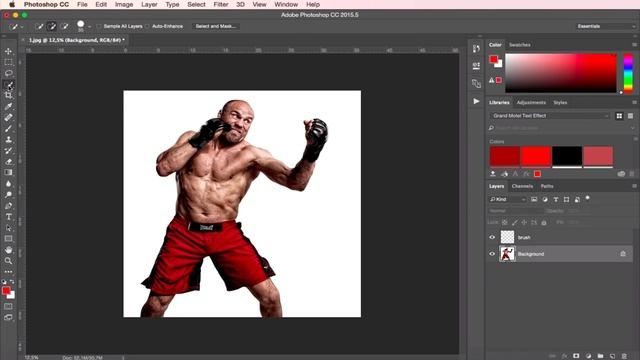640x360 pixels.
Task: Select the Gradient tool
Action: pos(8,173)
